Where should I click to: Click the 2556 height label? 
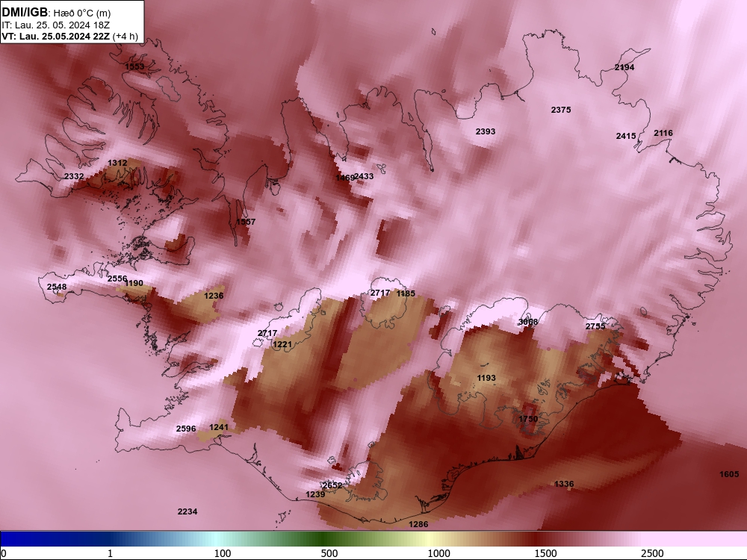point(117,279)
